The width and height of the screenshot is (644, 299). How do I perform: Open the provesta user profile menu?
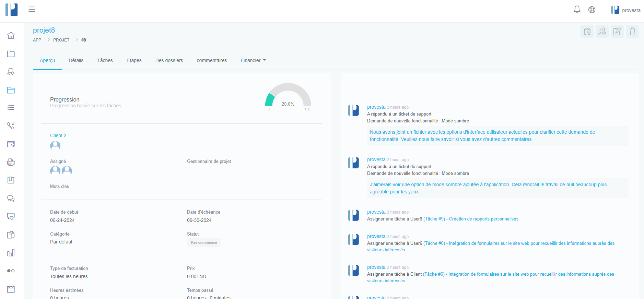(x=625, y=10)
